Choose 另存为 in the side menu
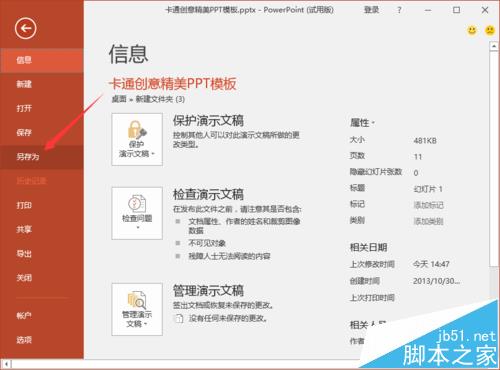500x370 pixels. coord(42,157)
